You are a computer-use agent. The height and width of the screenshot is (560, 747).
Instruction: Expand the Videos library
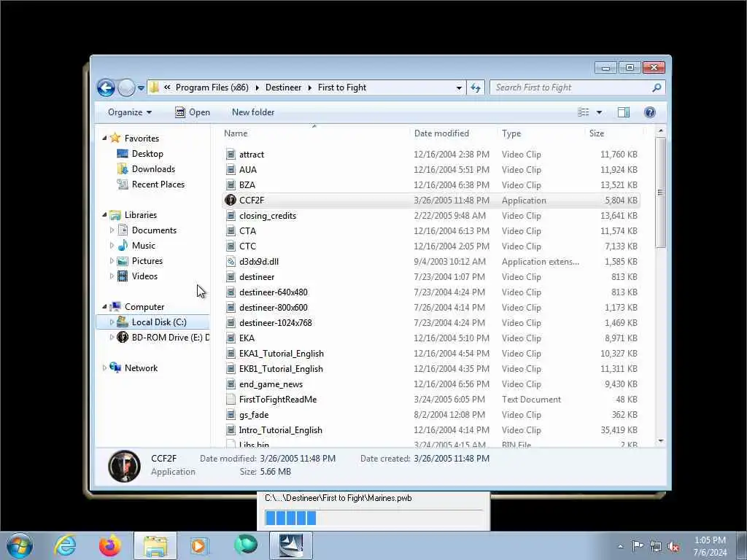click(112, 276)
